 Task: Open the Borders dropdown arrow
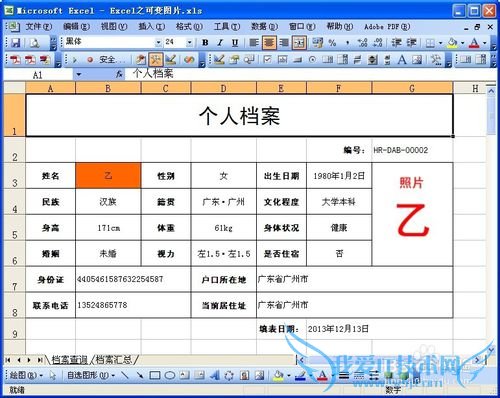[440, 43]
